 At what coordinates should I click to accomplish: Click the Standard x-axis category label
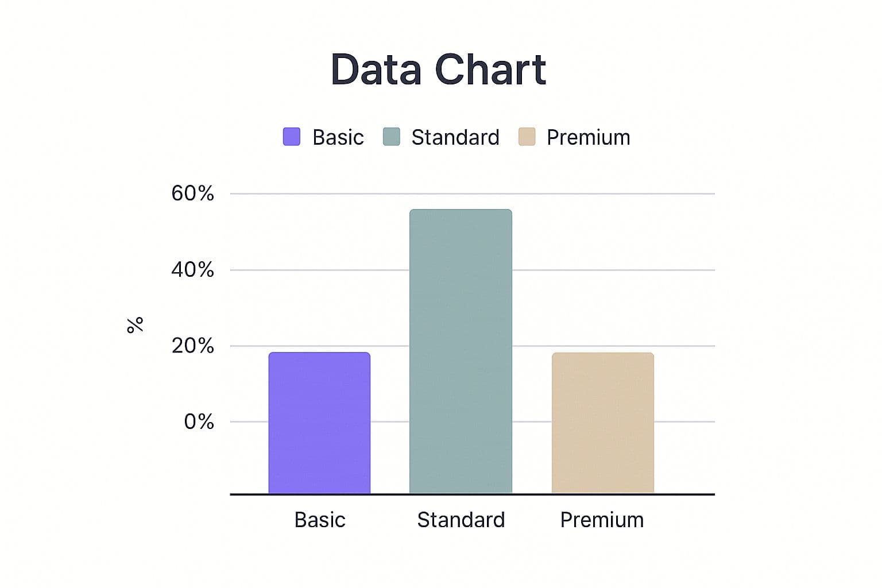[x=461, y=520]
